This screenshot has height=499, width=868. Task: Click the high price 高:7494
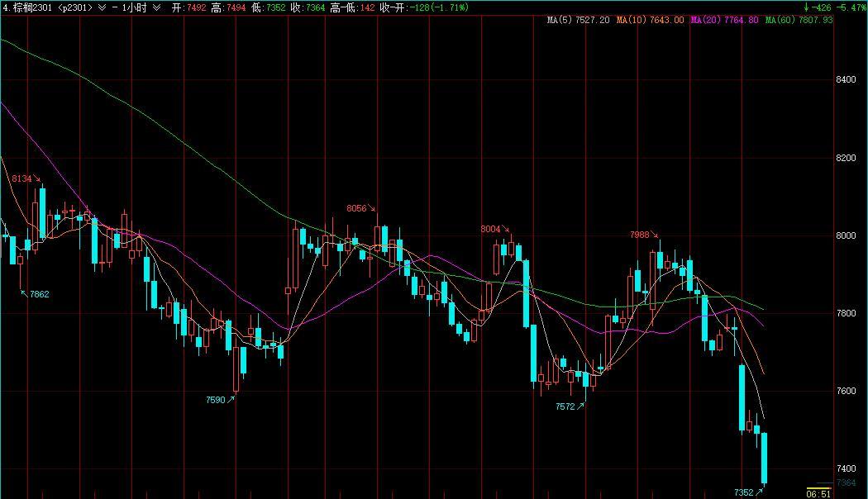tap(227, 7)
